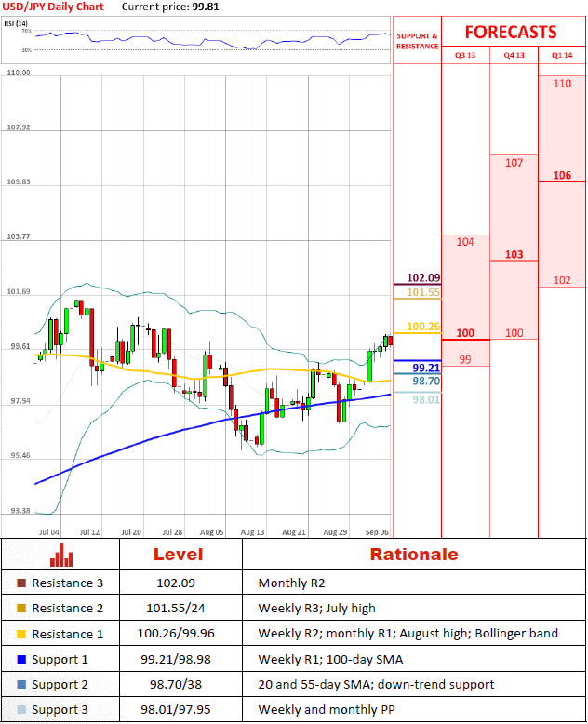This screenshot has width=588, height=724.
Task: Click the 'Aug 29' date axis label
Action: [335, 532]
